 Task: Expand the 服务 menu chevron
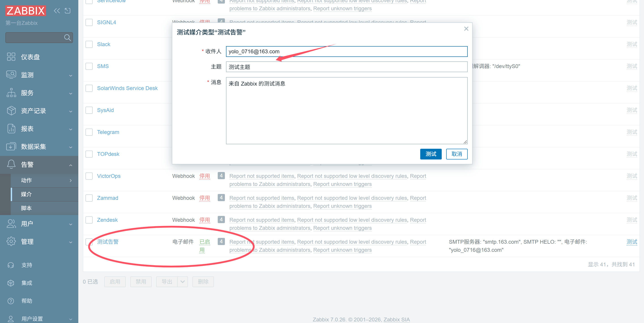(x=71, y=93)
